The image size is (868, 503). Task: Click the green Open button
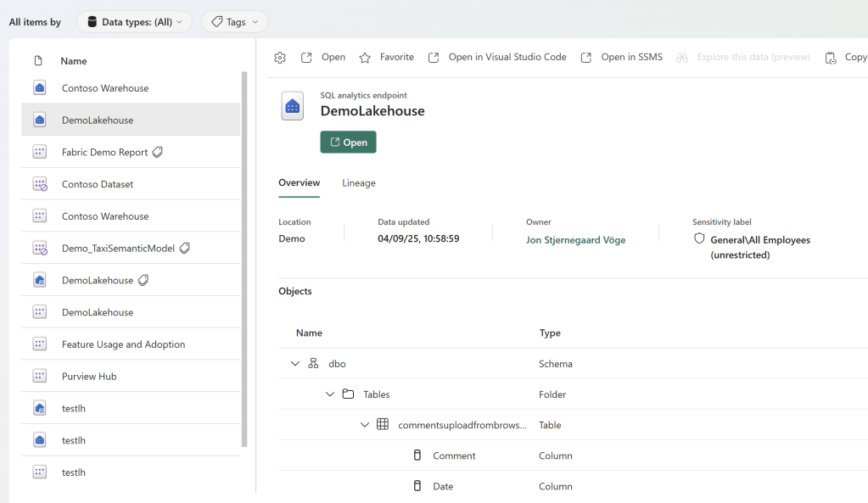pos(348,142)
